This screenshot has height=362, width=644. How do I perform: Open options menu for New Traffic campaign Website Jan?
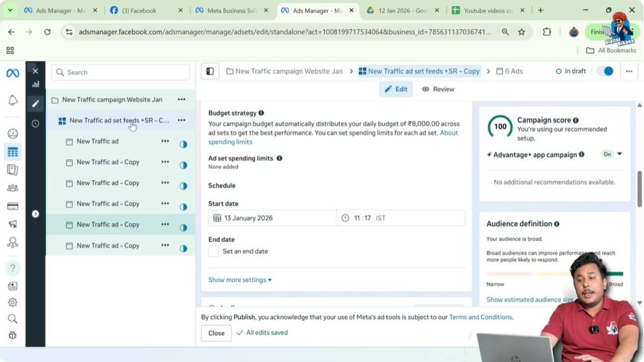click(x=181, y=99)
